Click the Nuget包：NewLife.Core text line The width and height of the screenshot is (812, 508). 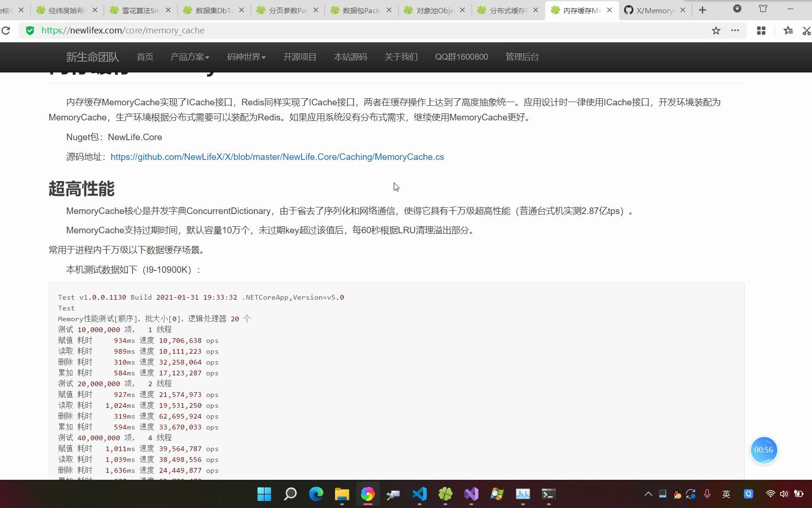(x=114, y=137)
